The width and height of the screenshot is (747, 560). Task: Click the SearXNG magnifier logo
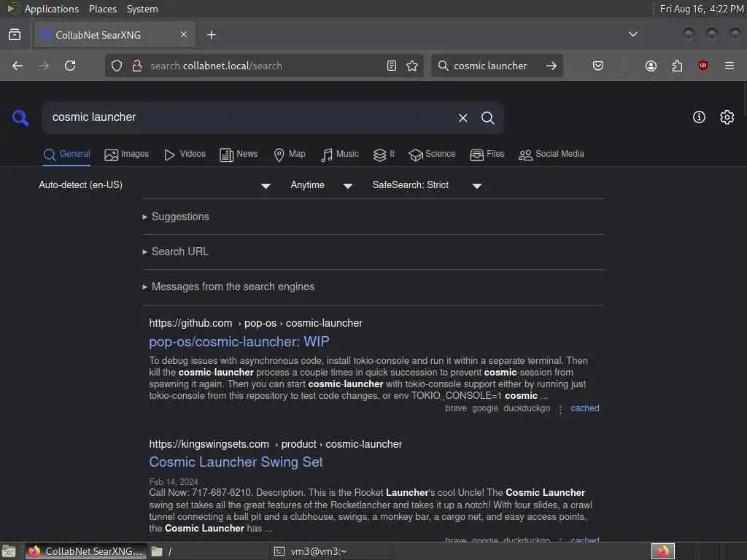(x=20, y=117)
